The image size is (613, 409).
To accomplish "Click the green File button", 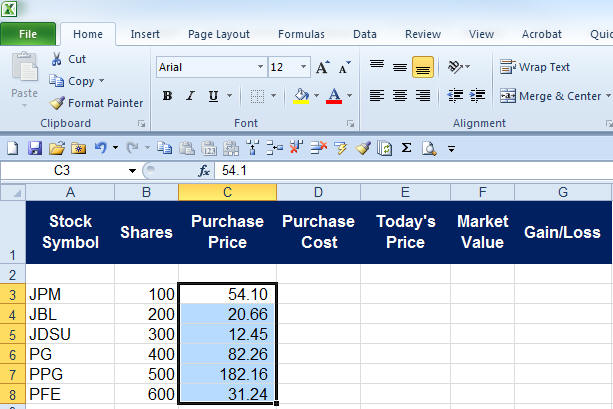I will coord(28,34).
